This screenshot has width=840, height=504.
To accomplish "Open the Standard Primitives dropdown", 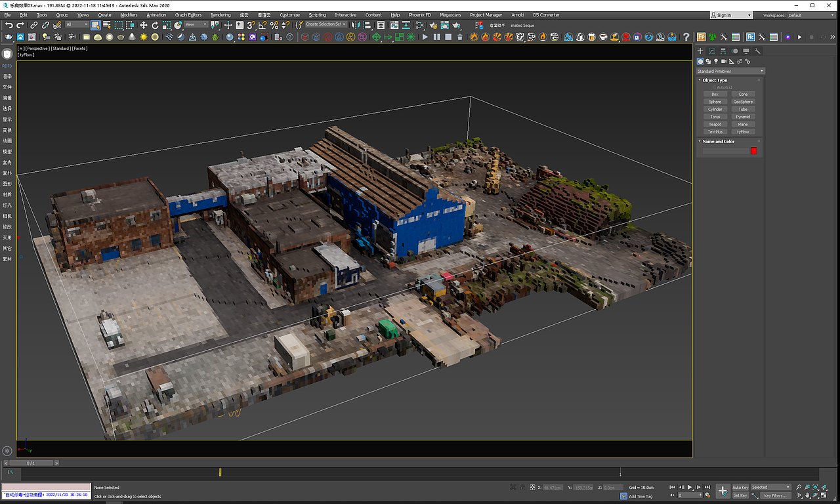I will point(730,71).
